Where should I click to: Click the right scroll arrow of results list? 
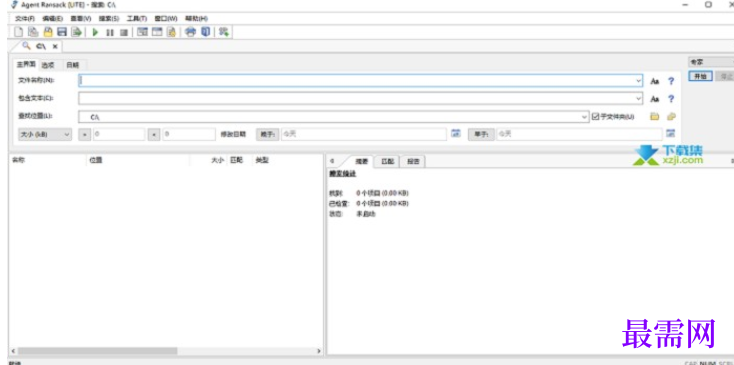tap(319, 350)
